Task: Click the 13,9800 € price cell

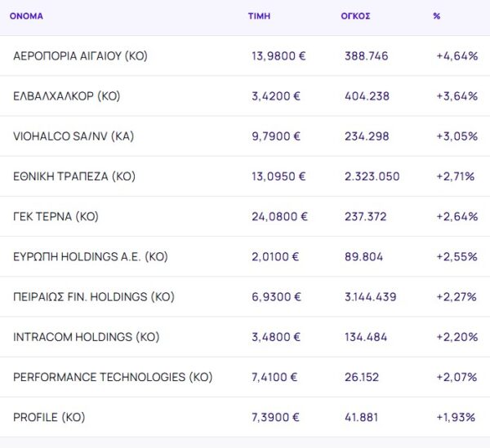Action: [278, 56]
